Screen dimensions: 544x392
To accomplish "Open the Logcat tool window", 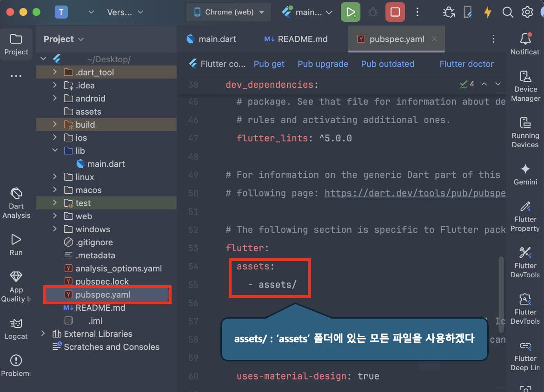I will (16, 328).
